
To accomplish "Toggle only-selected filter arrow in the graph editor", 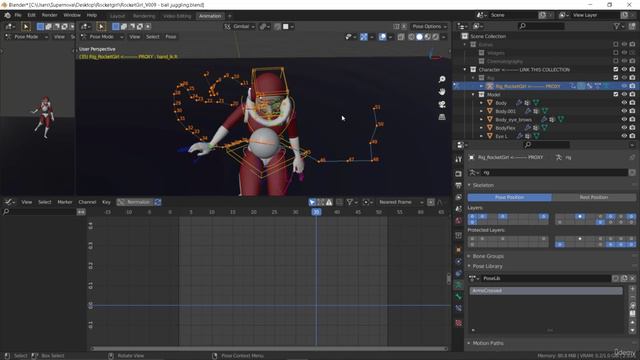I will click(312, 202).
